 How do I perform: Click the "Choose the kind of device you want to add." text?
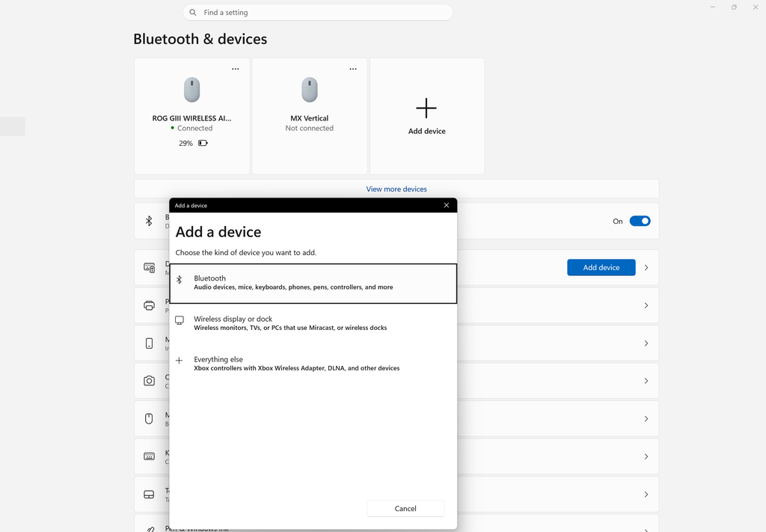coord(245,253)
